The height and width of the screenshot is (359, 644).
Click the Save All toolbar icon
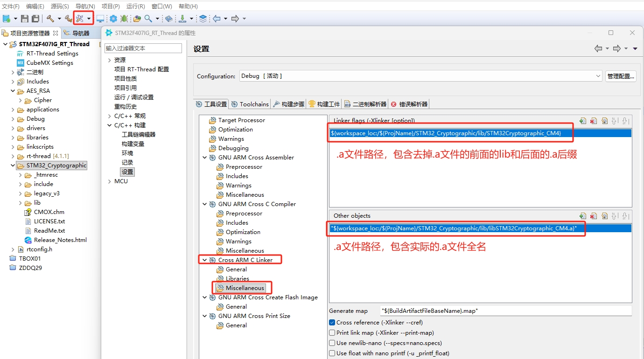[x=35, y=19]
